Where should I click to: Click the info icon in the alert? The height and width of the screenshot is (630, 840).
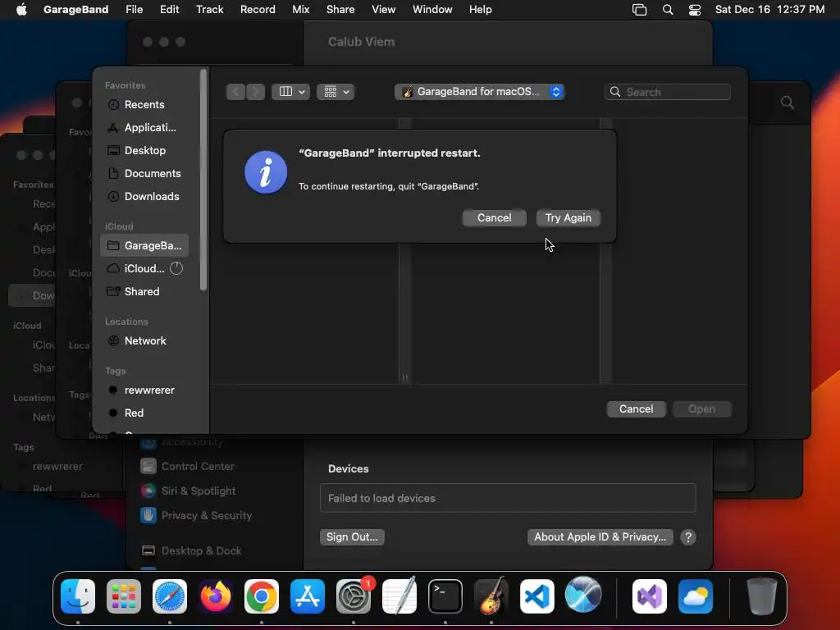[x=266, y=172]
